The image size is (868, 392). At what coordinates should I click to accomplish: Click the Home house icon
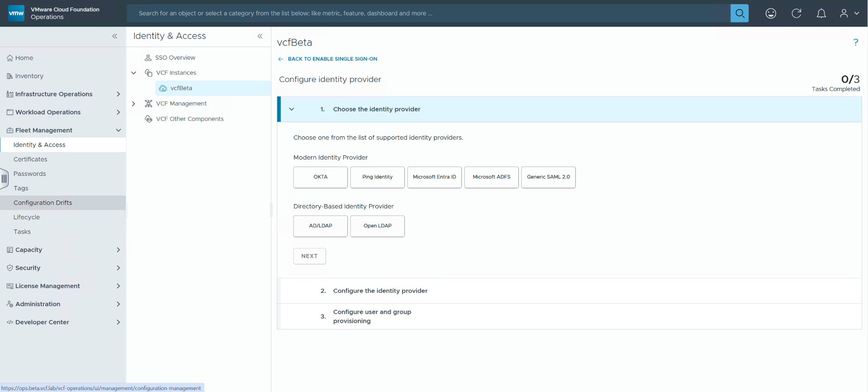[x=10, y=58]
